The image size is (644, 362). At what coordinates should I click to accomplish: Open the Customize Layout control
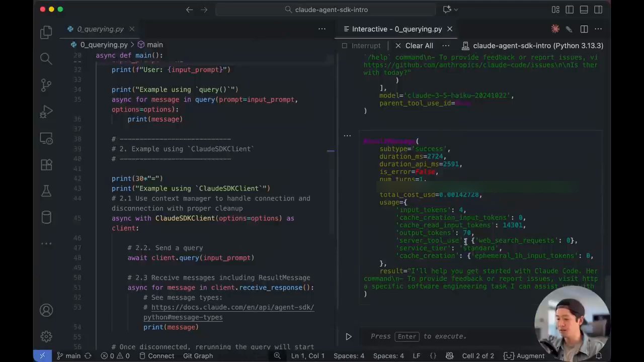coord(555,10)
